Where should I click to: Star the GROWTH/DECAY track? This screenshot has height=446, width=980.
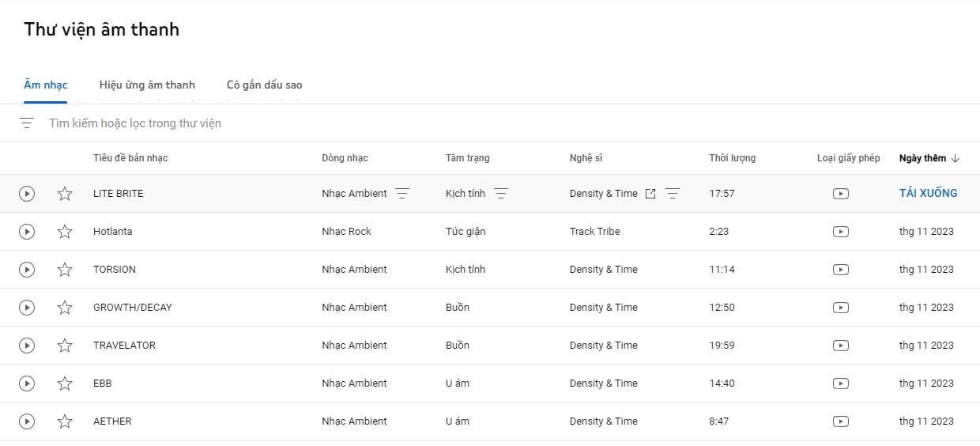[65, 308]
